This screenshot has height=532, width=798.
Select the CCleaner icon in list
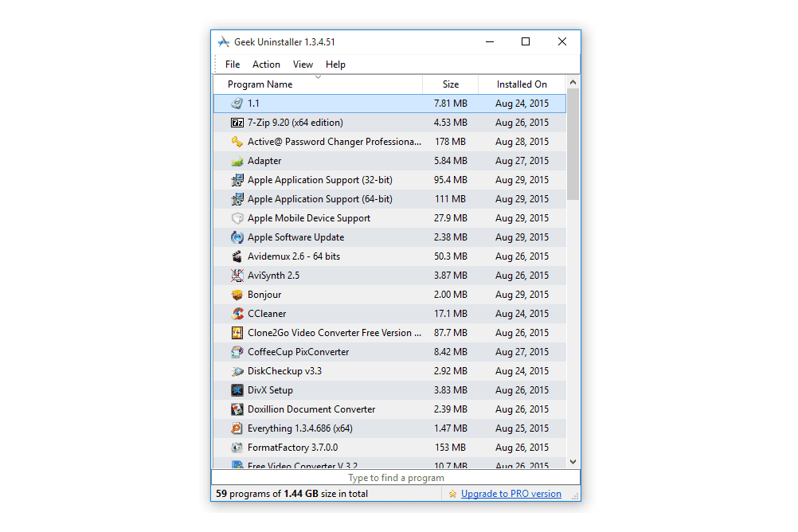[237, 314]
